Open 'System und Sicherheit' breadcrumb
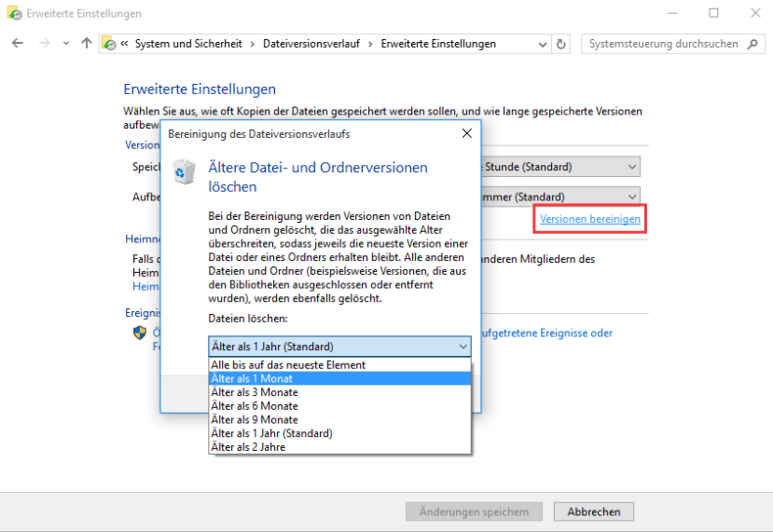The height and width of the screenshot is (532, 773). [188, 44]
